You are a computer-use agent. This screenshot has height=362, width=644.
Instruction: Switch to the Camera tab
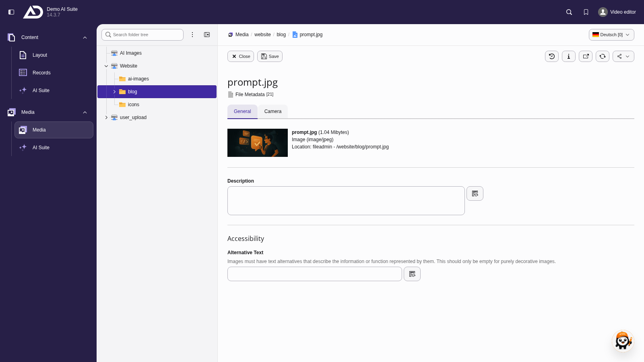(273, 111)
